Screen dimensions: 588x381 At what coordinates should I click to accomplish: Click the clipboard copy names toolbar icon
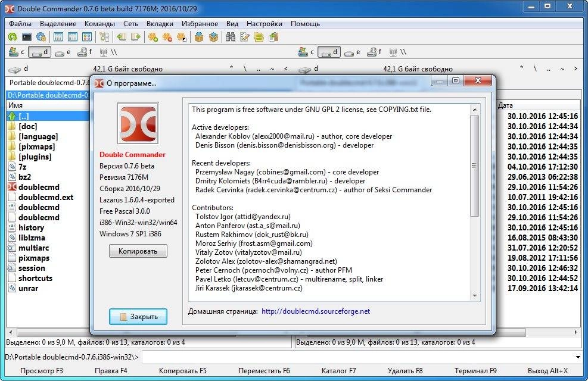click(x=274, y=37)
